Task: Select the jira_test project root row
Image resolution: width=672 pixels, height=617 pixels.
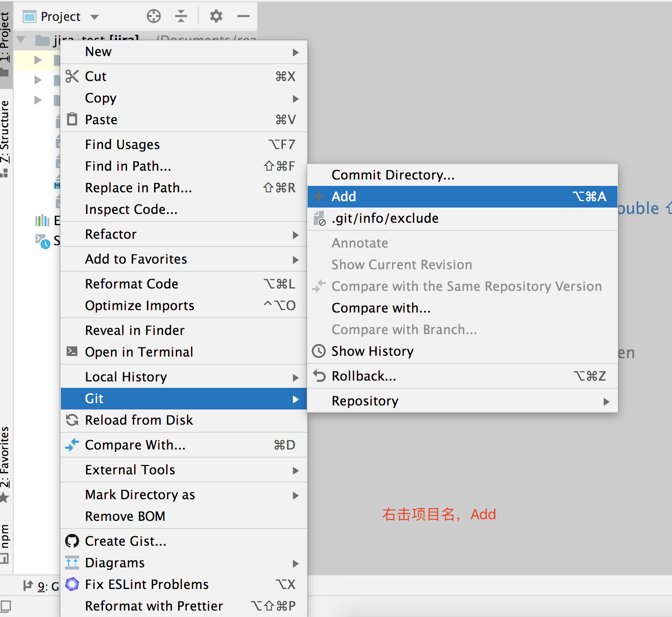Action: click(135, 40)
